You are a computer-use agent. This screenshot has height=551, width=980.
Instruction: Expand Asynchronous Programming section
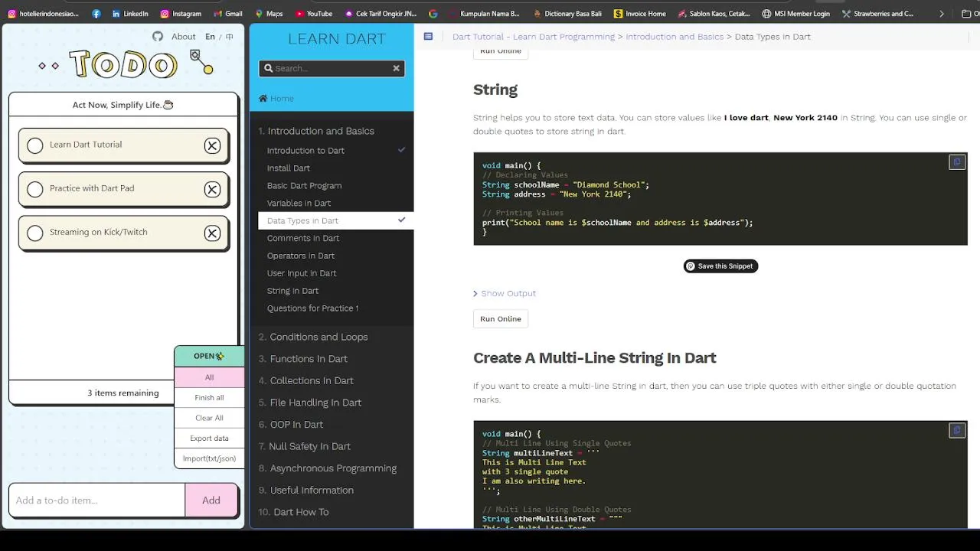coord(328,468)
